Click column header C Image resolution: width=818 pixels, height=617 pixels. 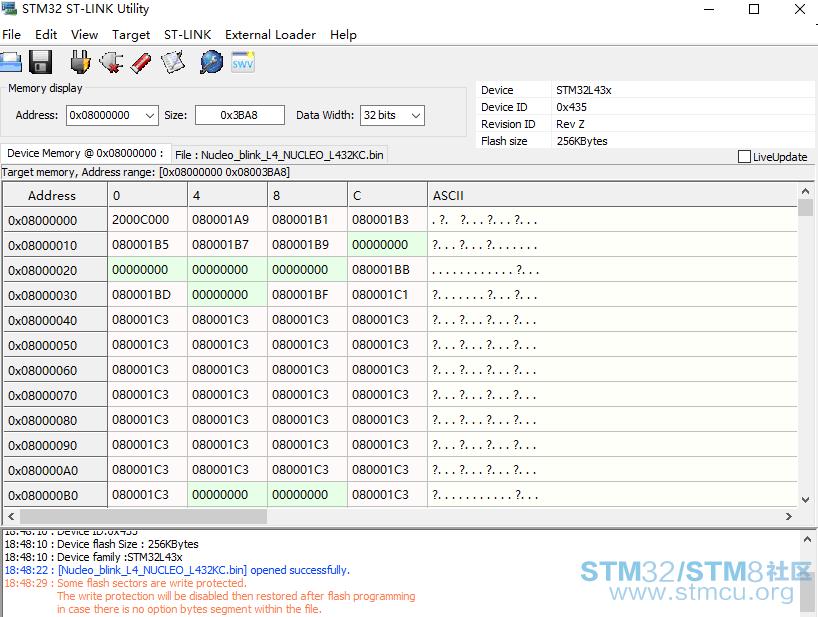click(x=388, y=195)
